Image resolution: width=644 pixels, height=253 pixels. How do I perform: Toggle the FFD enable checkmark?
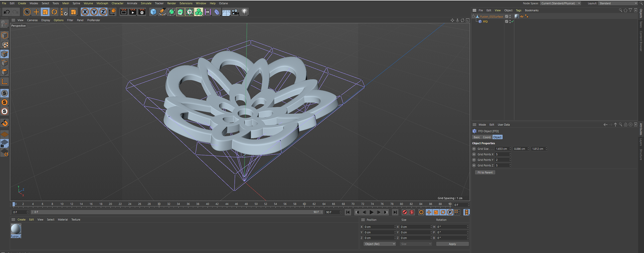point(513,21)
